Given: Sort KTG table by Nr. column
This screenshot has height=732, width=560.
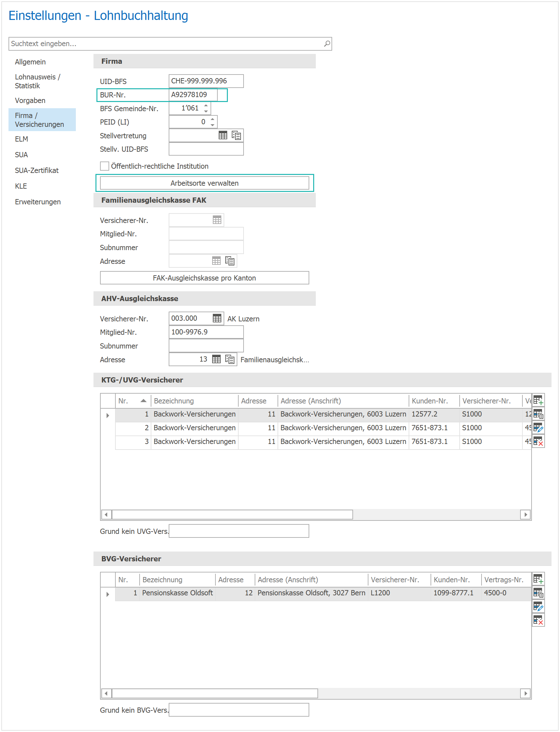Looking at the screenshot, I should 133,401.
